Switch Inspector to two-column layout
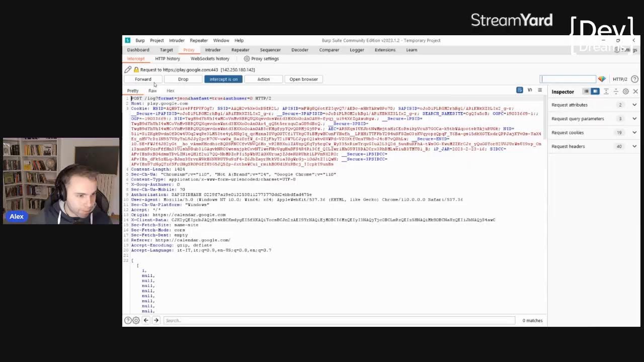This screenshot has height=362, width=644. click(595, 92)
